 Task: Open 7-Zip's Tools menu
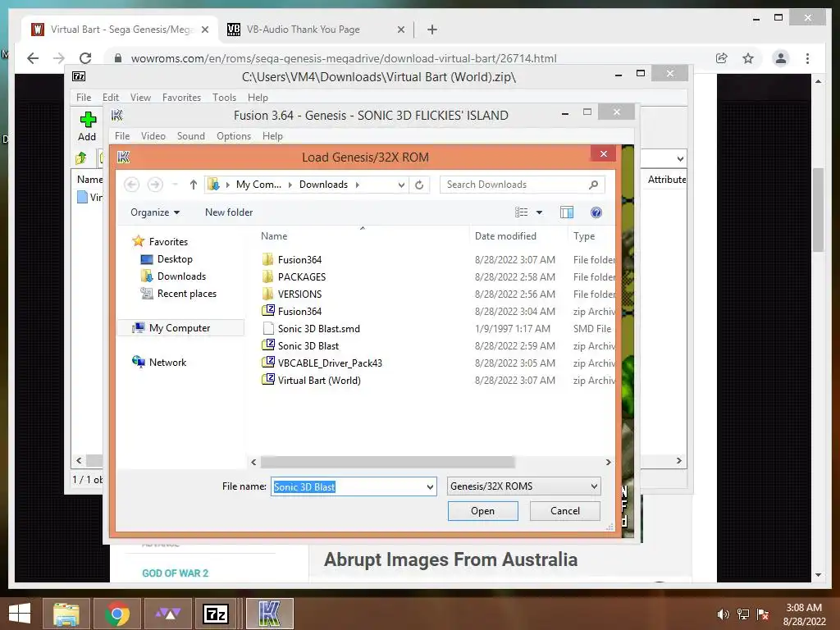tap(224, 98)
